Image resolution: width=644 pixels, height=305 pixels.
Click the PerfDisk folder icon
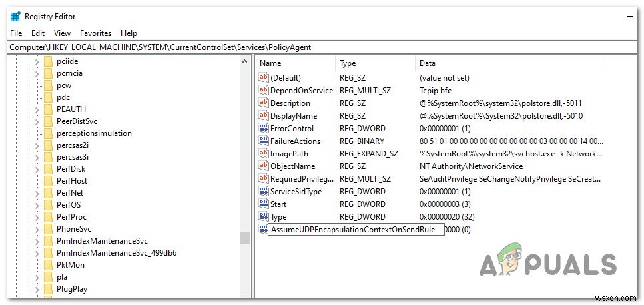[x=48, y=169]
